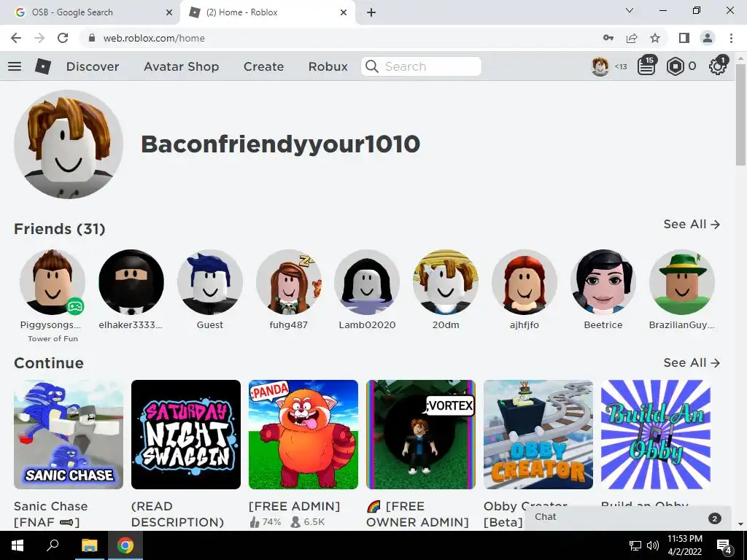Open the Robux balance icon

[675, 66]
